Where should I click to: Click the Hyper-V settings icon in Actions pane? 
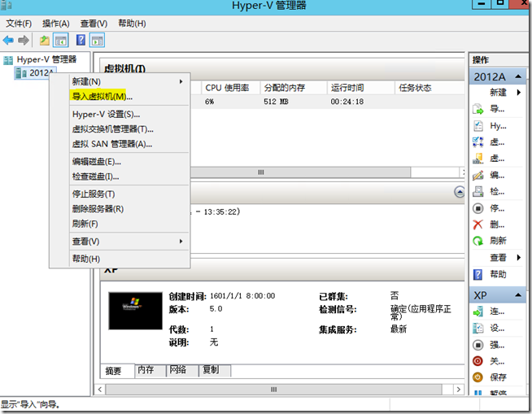click(x=477, y=126)
